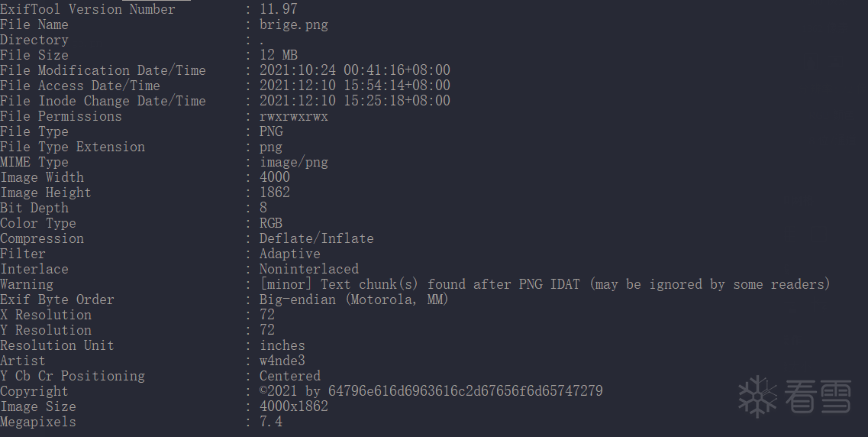Click the Warning message about text chunks
This screenshot has width=868, height=437.
coord(545,285)
